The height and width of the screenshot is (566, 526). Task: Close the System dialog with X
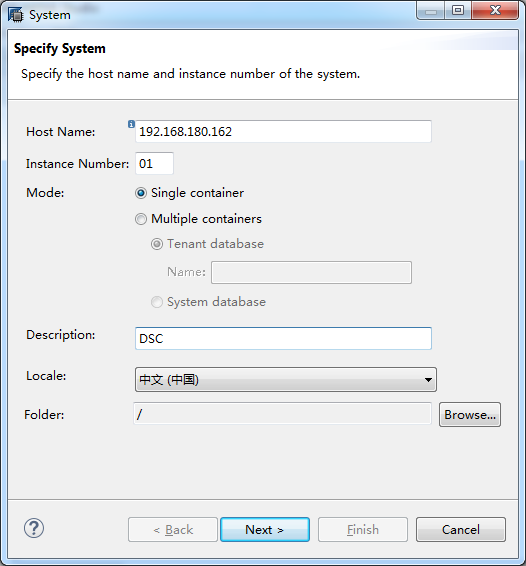pos(495,10)
